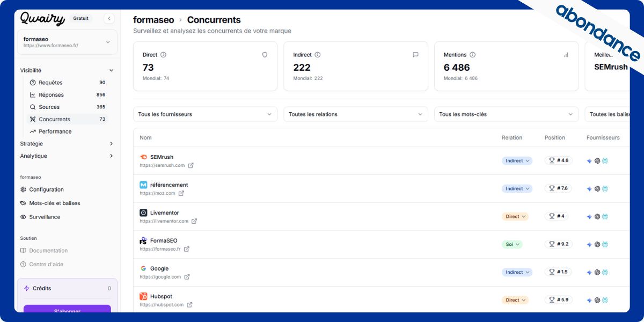Image resolution: width=644 pixels, height=322 pixels.
Task: Select Concurrents in the sidebar
Action: click(x=68, y=119)
